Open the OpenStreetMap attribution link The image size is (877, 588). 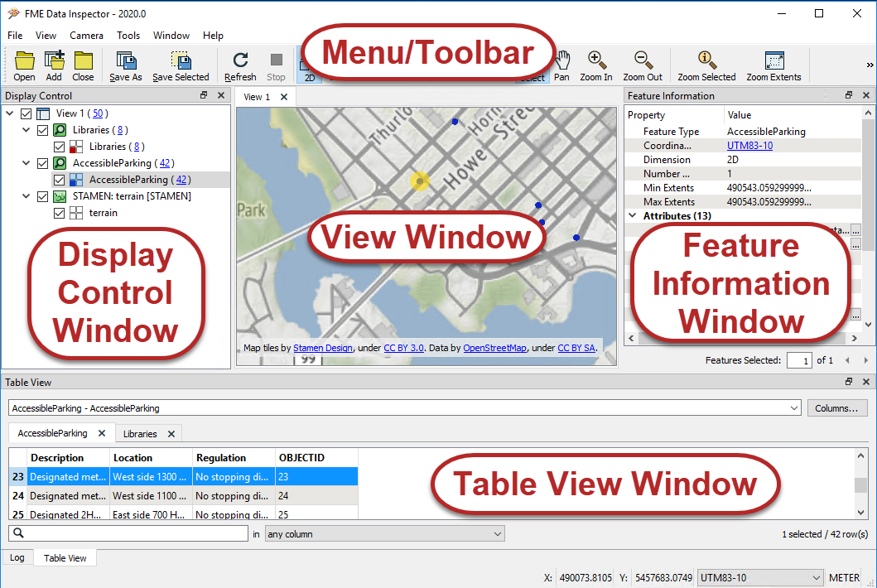click(x=494, y=348)
